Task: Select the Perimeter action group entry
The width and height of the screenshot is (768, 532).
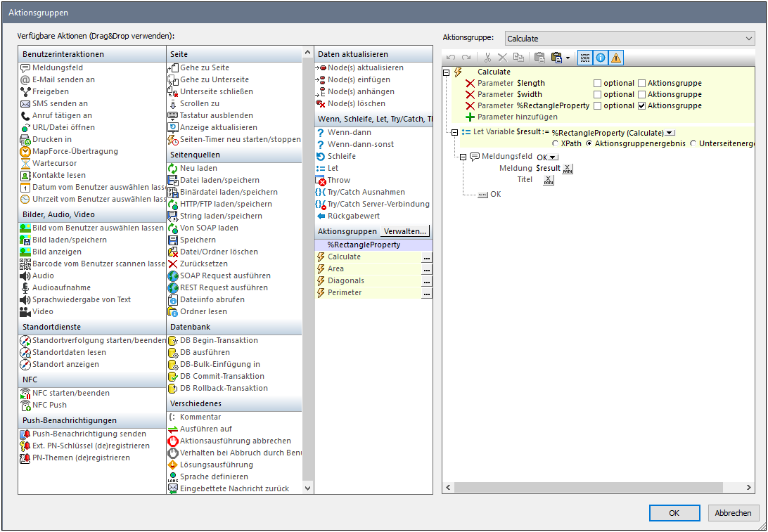Action: 345,293
